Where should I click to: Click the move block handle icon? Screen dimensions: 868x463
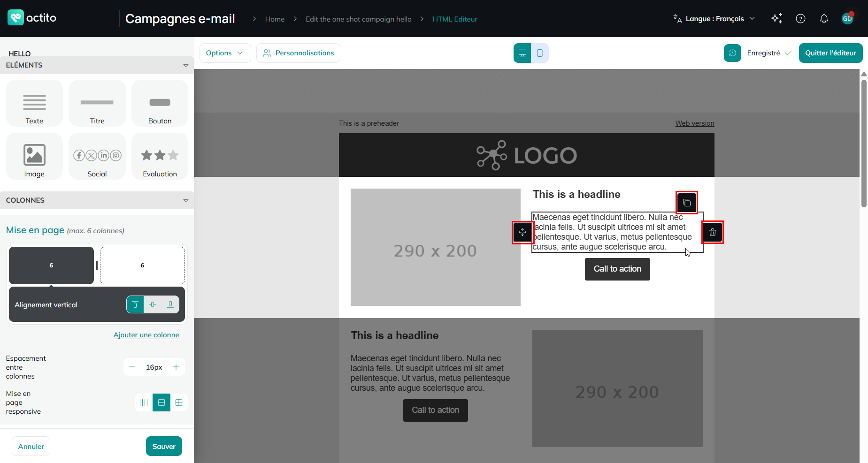point(522,232)
